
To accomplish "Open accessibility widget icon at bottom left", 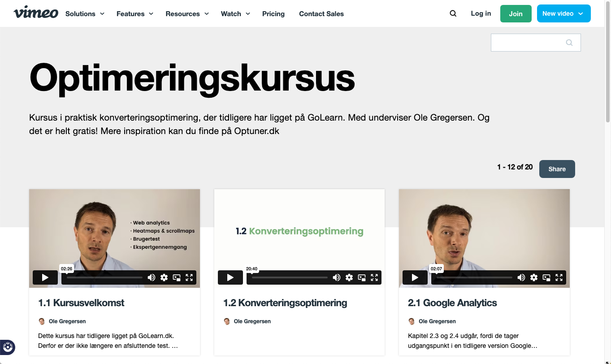I will [x=8, y=347].
